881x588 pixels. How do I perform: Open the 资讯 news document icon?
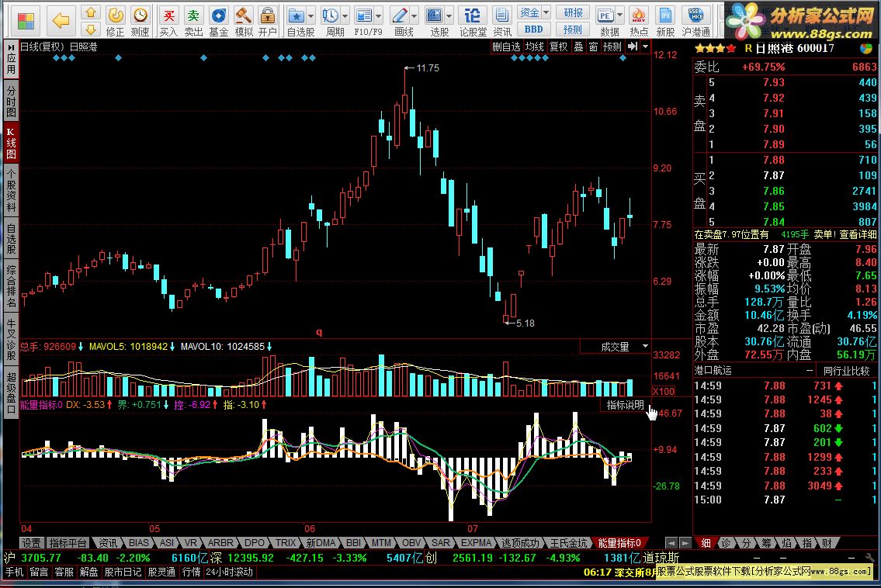point(501,21)
